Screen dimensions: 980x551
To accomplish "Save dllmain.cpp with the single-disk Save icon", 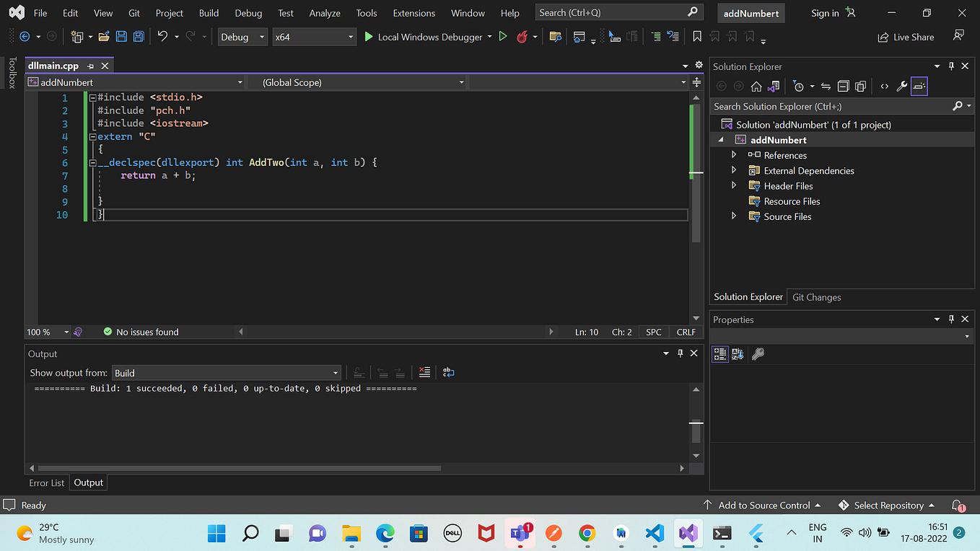I will 121,37.
